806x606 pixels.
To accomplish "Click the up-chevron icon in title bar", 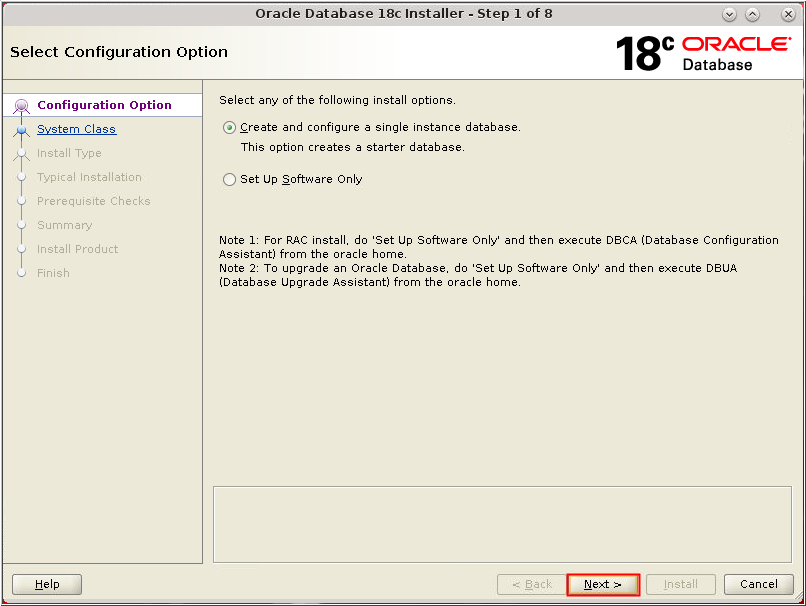I will [753, 14].
